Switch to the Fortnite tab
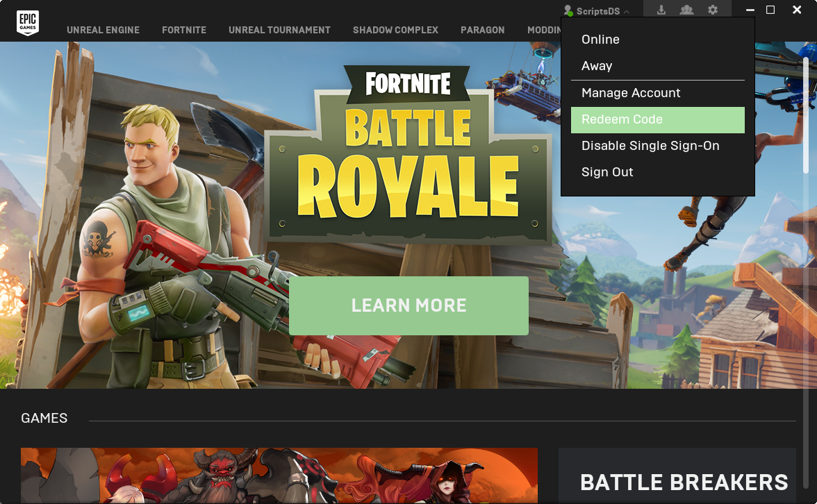 click(184, 31)
